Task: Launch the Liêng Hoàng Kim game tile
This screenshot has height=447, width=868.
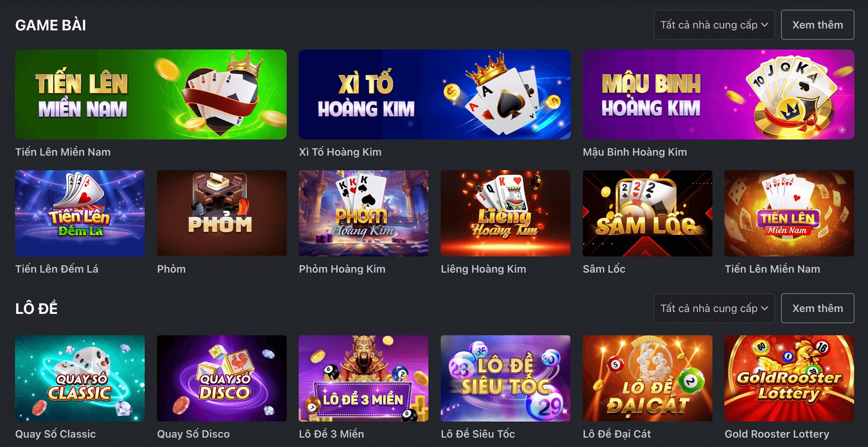Action: [x=506, y=213]
